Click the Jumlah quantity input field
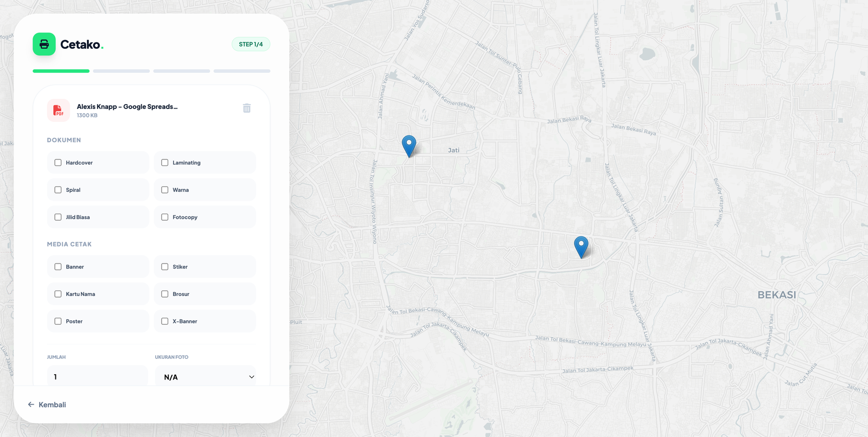 [98, 376]
